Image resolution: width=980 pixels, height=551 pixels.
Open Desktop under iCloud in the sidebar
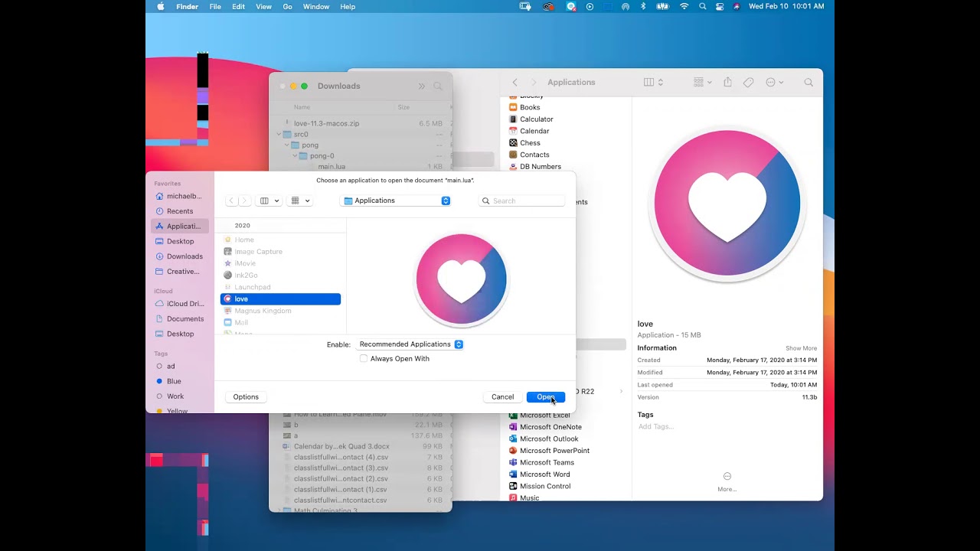click(x=180, y=334)
